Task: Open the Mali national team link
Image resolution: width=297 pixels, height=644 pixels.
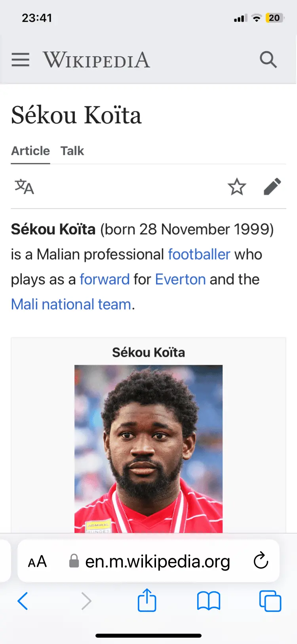Action: point(71,304)
